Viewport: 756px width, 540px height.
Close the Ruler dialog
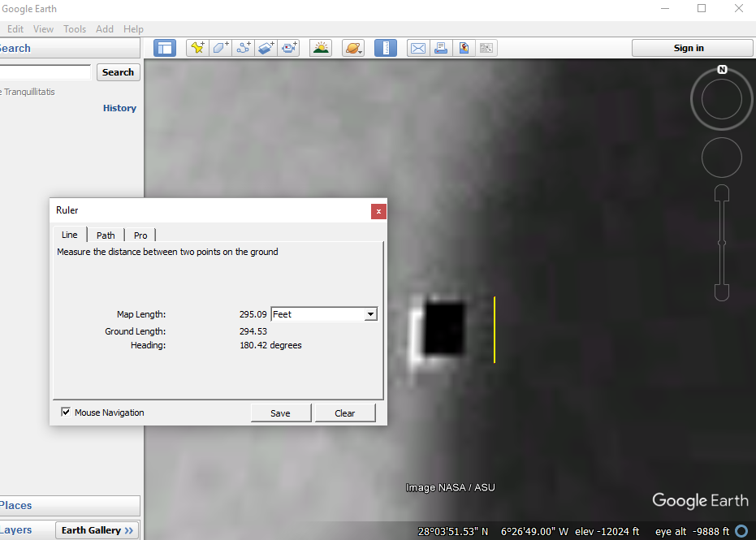pos(378,211)
